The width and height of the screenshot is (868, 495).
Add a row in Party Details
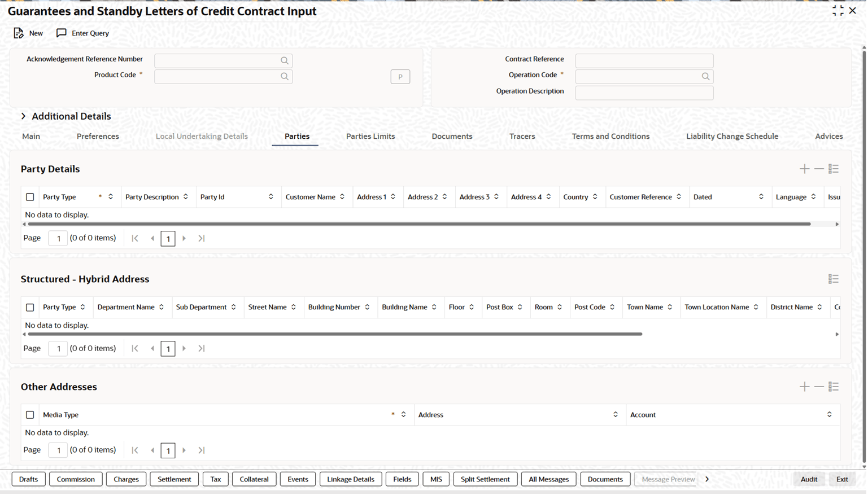coord(804,169)
